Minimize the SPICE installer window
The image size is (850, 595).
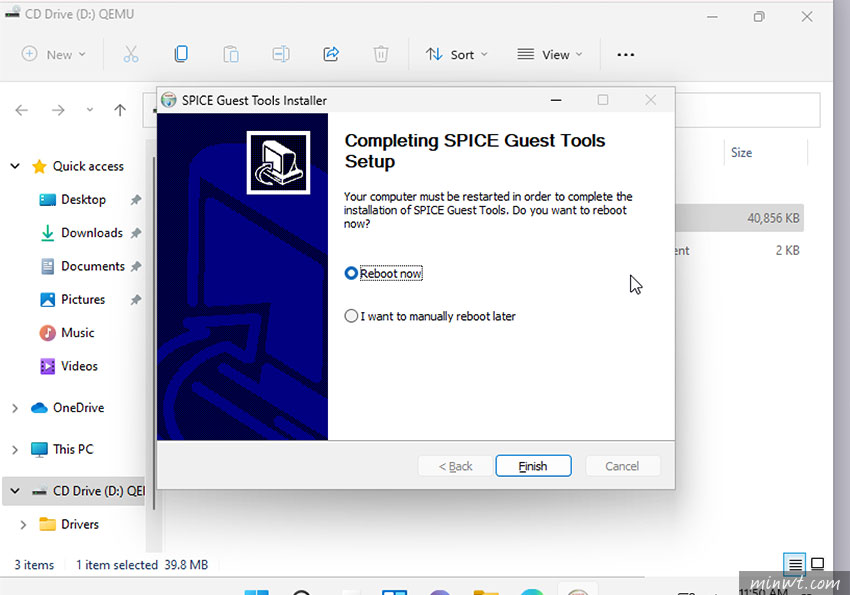556,100
